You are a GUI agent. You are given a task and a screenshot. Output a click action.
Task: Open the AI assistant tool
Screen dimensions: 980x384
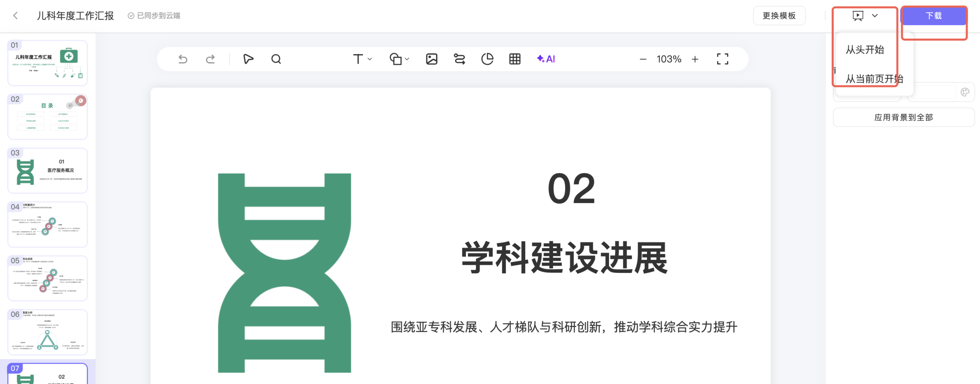[x=546, y=59]
